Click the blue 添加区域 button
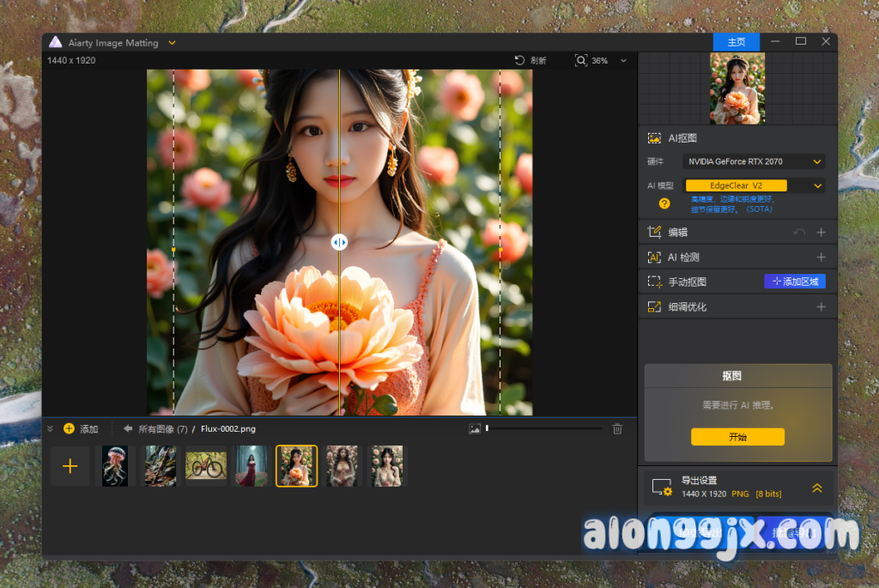This screenshot has width=879, height=588. click(794, 282)
